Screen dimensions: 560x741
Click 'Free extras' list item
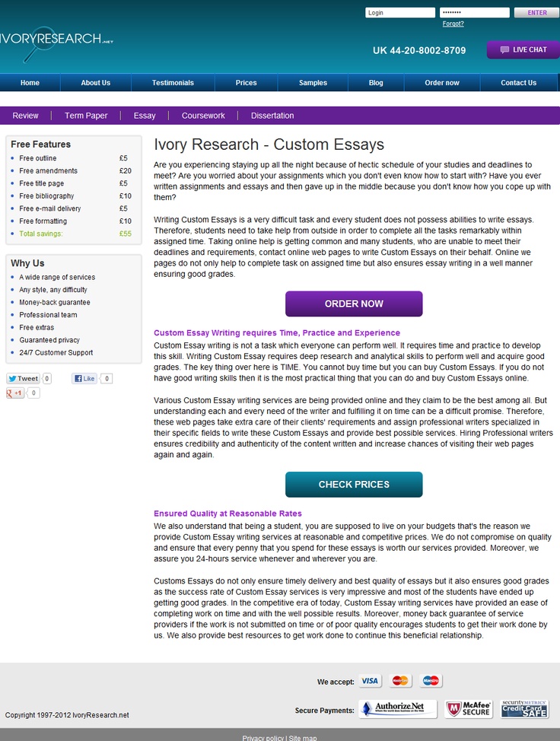click(x=37, y=327)
